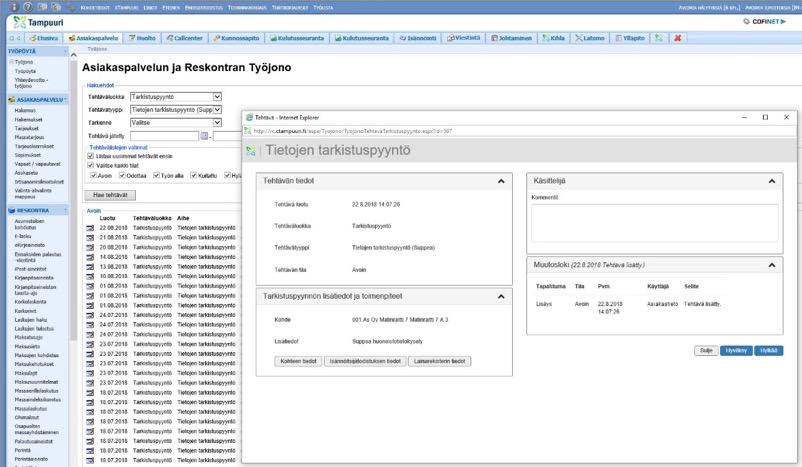This screenshot has height=467, width=802.
Task: Click the Luotu column header
Action: [107, 218]
